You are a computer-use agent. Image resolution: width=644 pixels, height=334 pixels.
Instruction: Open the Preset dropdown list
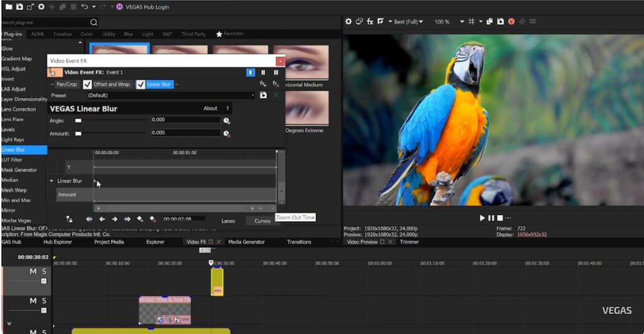253,95
